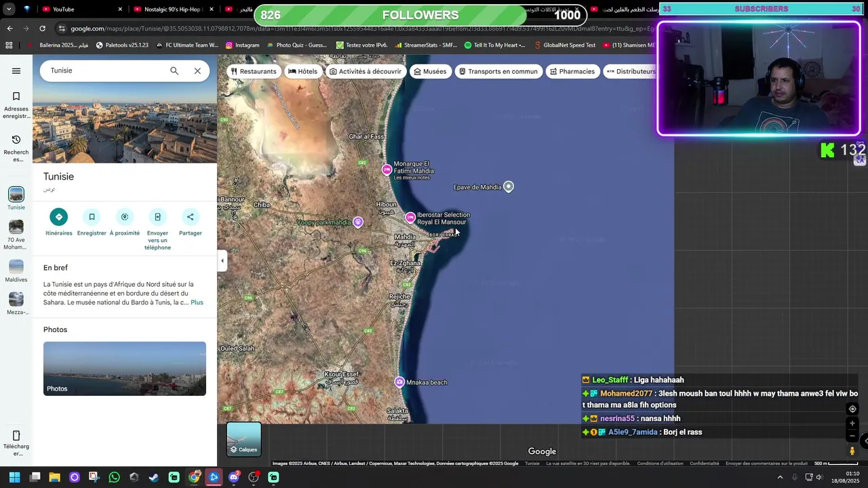Open the Paletools v25.1.23 bookmark
The image size is (868, 488).
pyautogui.click(x=122, y=45)
